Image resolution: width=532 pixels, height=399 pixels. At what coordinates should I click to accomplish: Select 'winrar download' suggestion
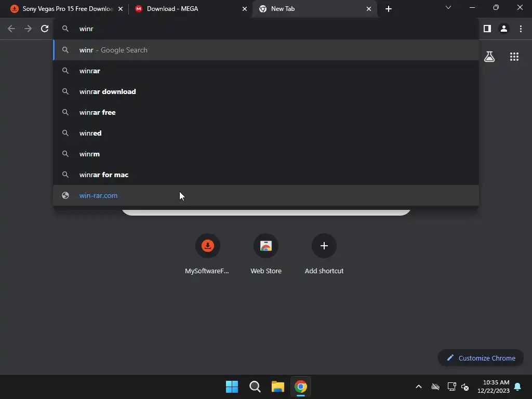point(267,91)
